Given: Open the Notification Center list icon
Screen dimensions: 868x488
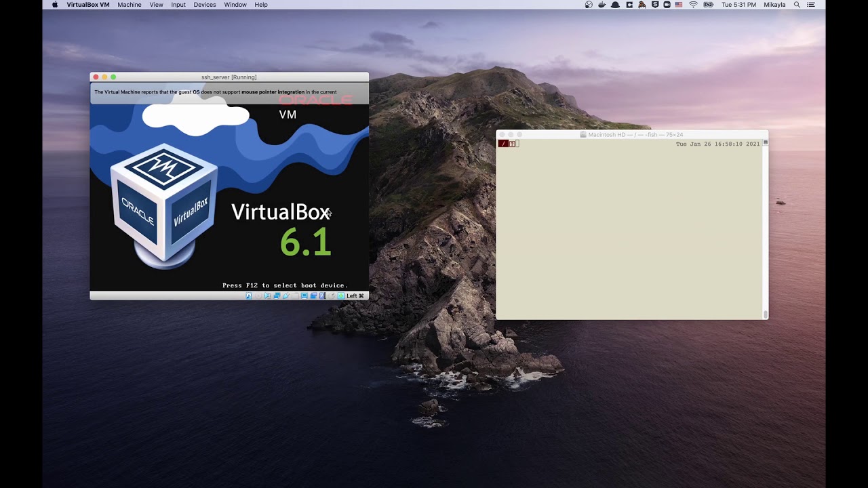Looking at the screenshot, I should click(811, 5).
